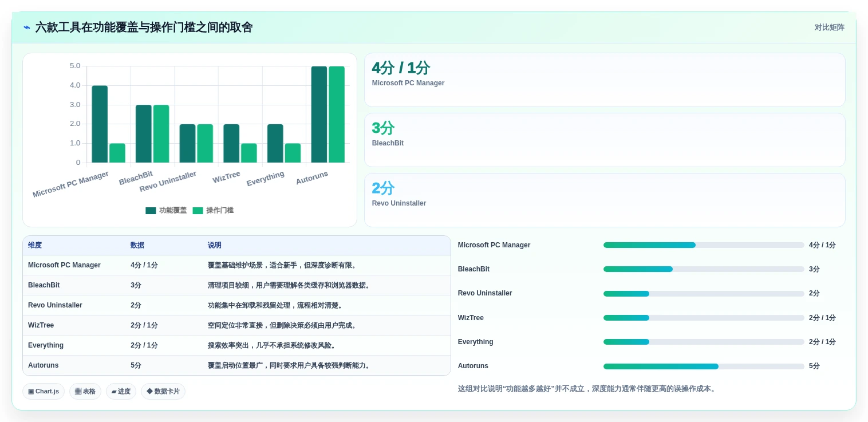Click the WizTree progress bar
Viewport: 868px width, 422px height.
click(704, 318)
